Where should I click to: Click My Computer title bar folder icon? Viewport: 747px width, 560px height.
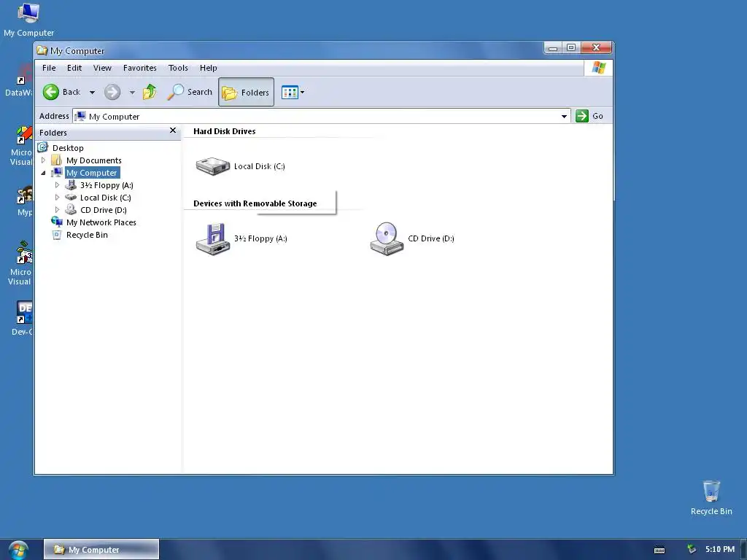pyautogui.click(x=42, y=50)
